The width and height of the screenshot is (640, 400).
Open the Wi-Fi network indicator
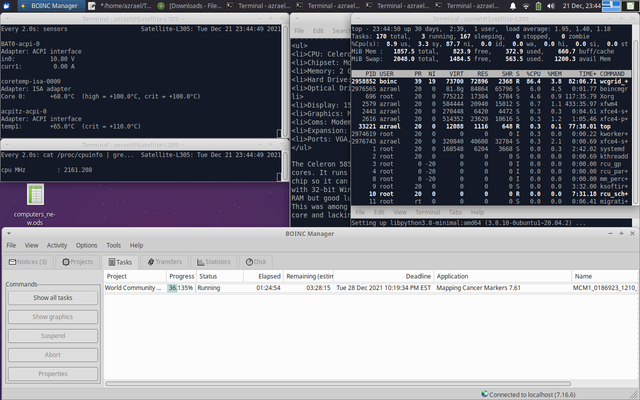point(526,6)
